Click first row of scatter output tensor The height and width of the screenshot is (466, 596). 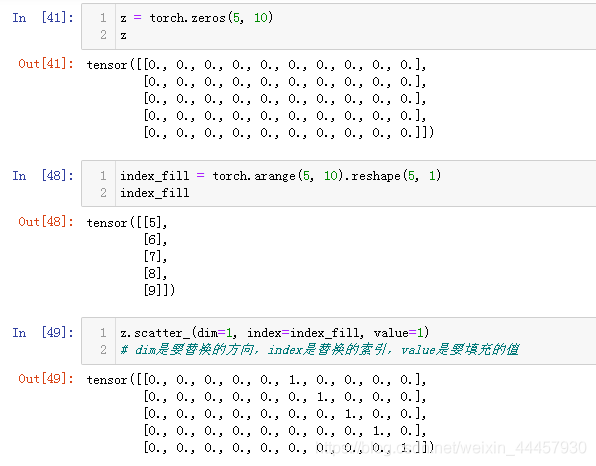(x=257, y=380)
